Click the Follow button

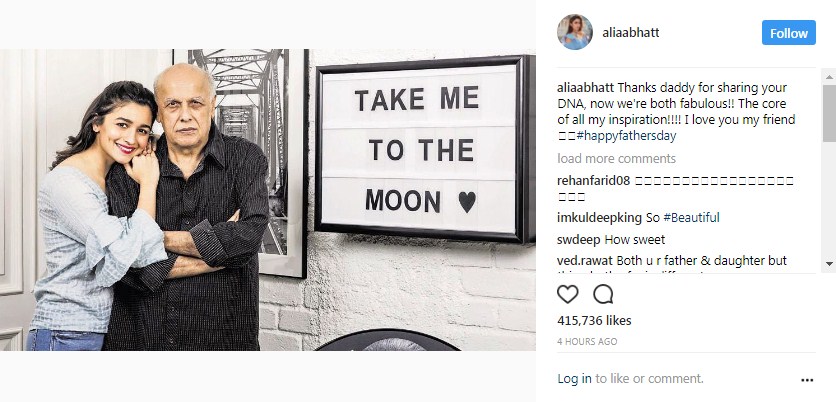pos(788,33)
